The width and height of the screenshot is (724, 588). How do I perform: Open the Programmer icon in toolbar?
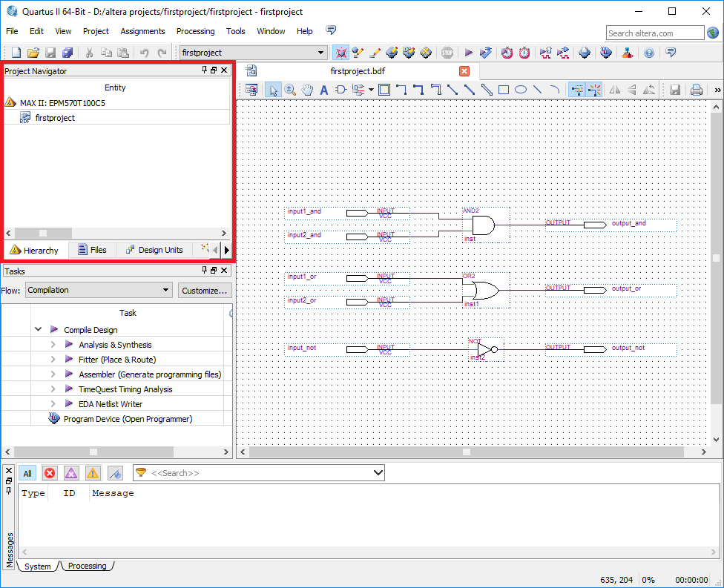(606, 53)
